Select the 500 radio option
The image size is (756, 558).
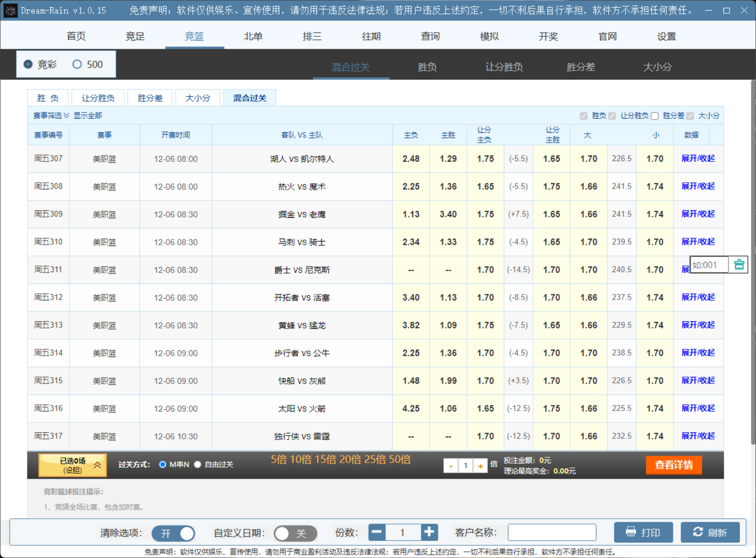[77, 64]
